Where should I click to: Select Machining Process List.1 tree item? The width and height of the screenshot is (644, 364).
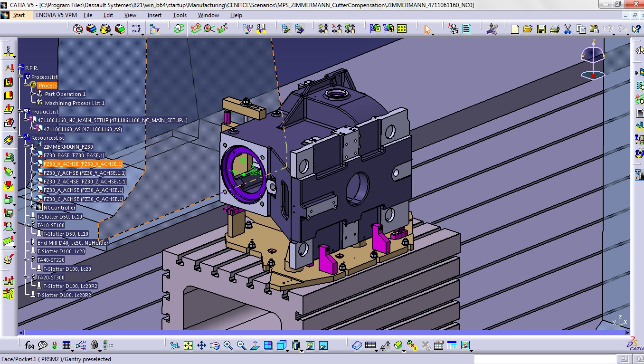75,103
